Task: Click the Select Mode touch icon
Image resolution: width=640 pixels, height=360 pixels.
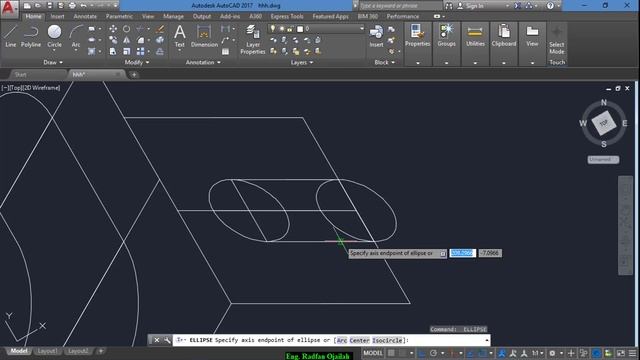Action: pyautogui.click(x=557, y=39)
